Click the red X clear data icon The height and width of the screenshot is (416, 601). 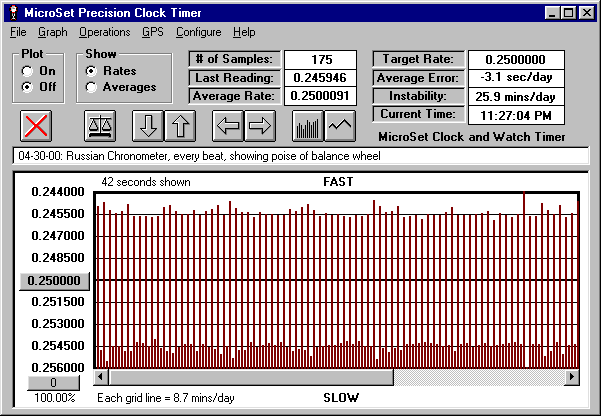[36, 126]
